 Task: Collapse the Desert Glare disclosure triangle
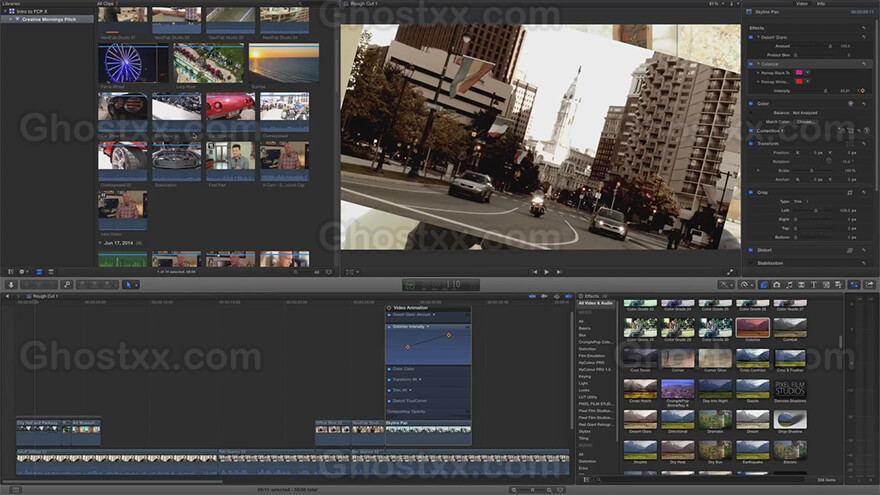pos(758,37)
